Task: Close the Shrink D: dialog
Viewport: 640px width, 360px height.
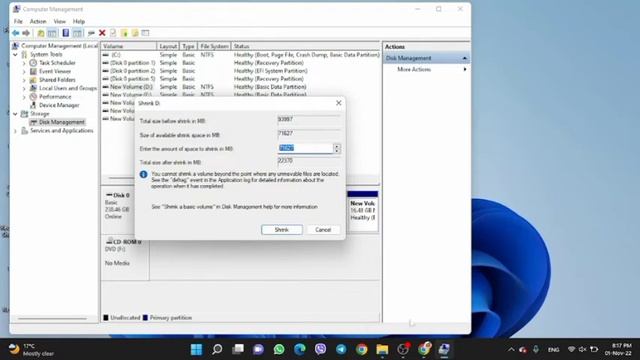Action: click(x=338, y=103)
